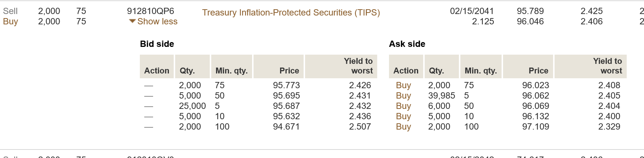Click the Ask side Min. qty. header

(x=481, y=71)
